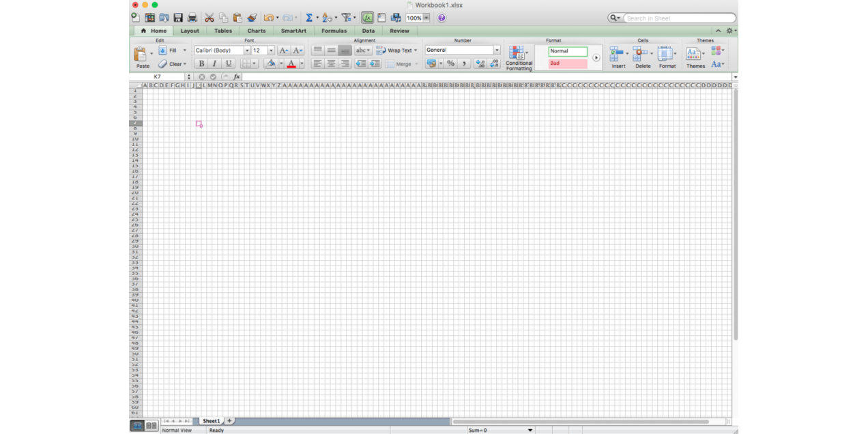Open the General number format dropdown

496,50
